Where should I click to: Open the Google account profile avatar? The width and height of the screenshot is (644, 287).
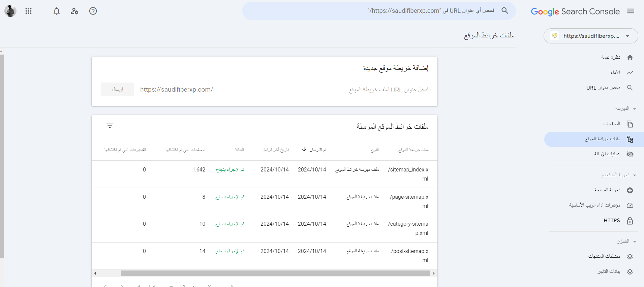coord(10,11)
